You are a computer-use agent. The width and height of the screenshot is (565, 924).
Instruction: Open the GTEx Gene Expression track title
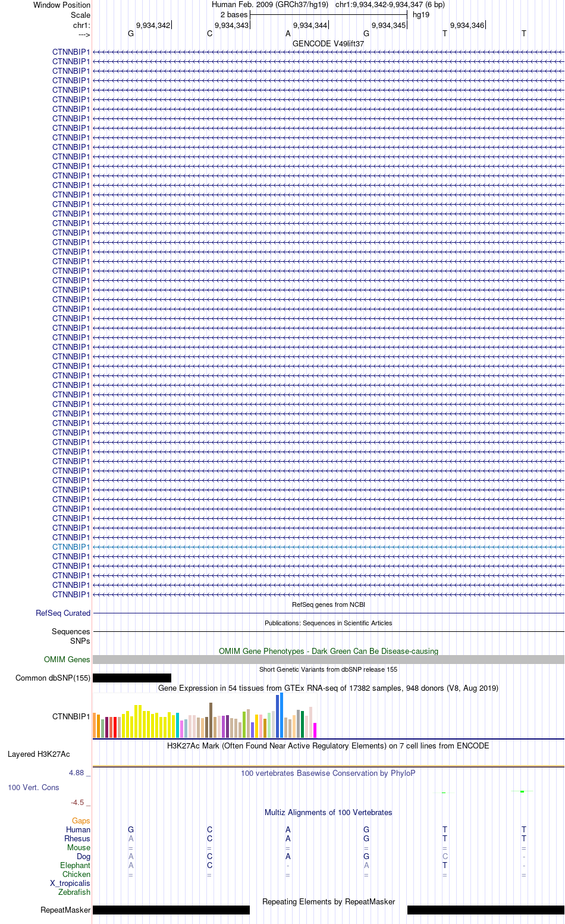pyautogui.click(x=328, y=688)
